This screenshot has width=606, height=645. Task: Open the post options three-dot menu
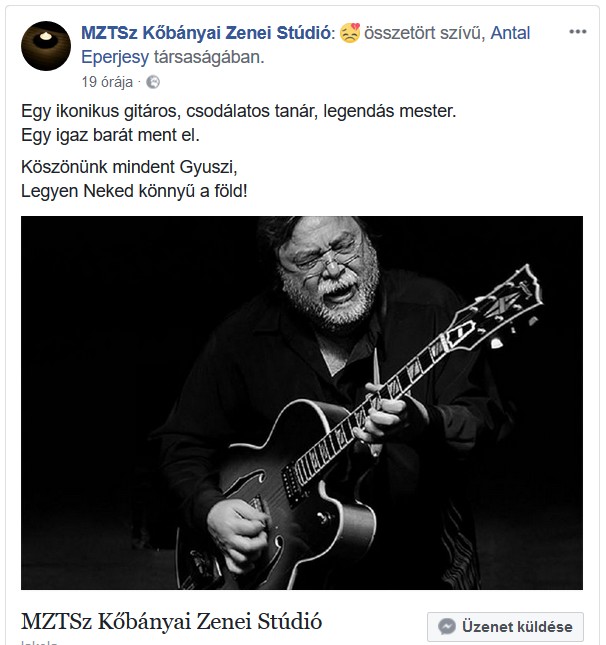pyautogui.click(x=578, y=31)
